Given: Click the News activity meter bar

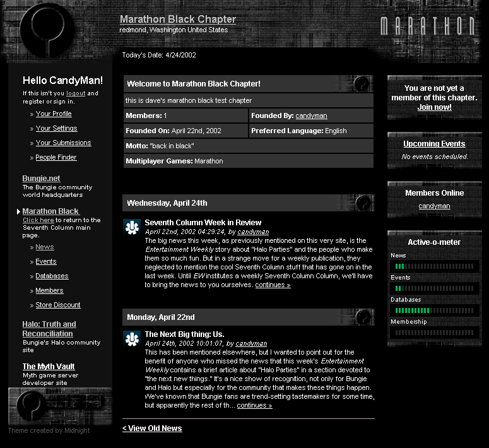Looking at the screenshot, I should [434, 266].
